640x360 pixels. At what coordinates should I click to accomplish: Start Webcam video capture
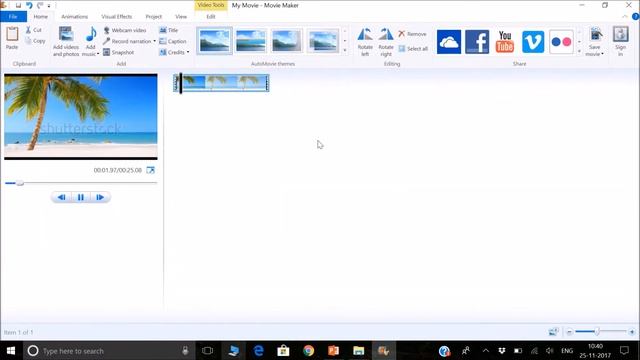[x=124, y=30]
